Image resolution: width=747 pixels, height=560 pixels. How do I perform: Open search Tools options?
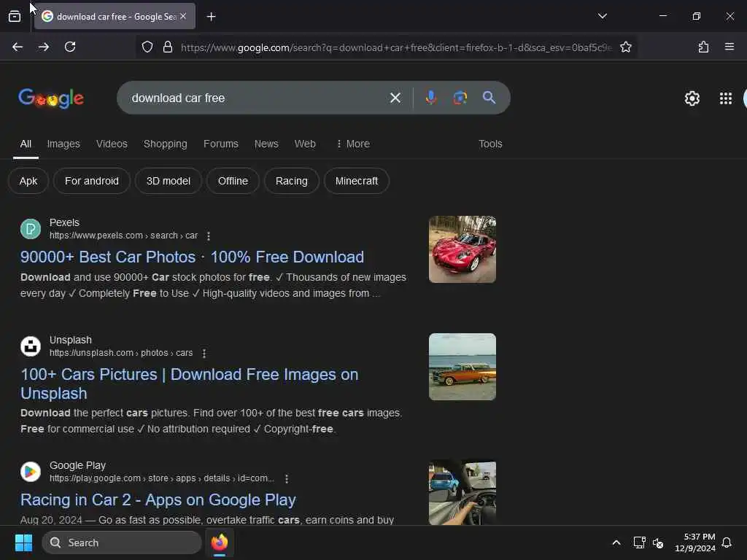pyautogui.click(x=490, y=144)
